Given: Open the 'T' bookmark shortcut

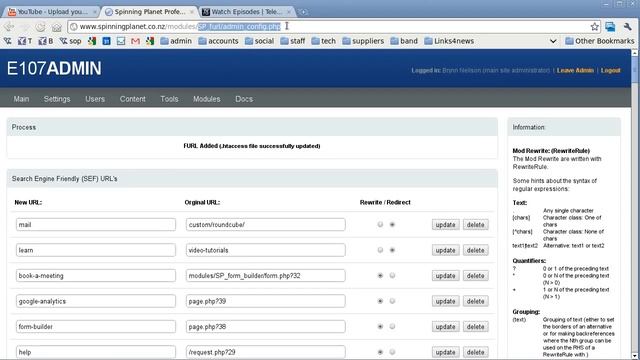Looking at the screenshot, I should (25, 41).
